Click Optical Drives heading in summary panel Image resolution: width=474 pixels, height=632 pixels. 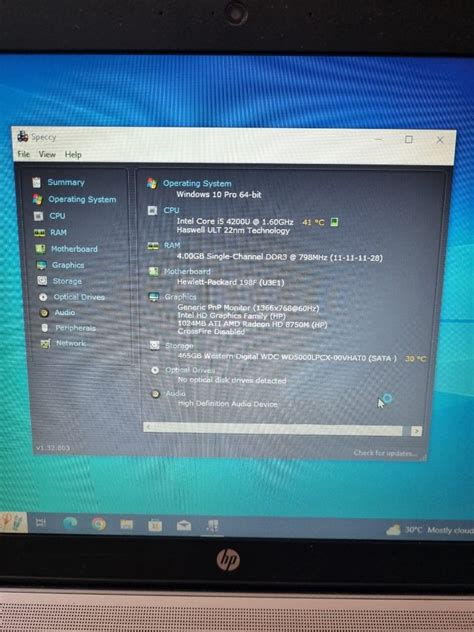click(190, 370)
